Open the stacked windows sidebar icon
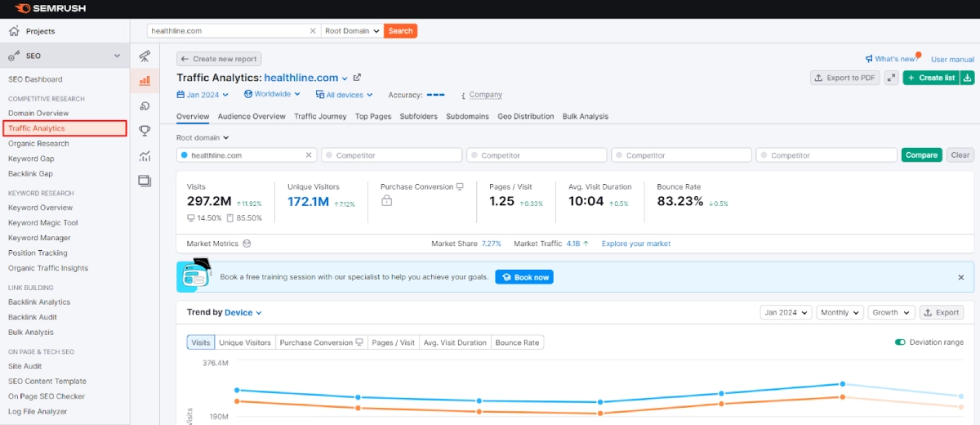The height and width of the screenshot is (425, 980). pyautogui.click(x=145, y=180)
